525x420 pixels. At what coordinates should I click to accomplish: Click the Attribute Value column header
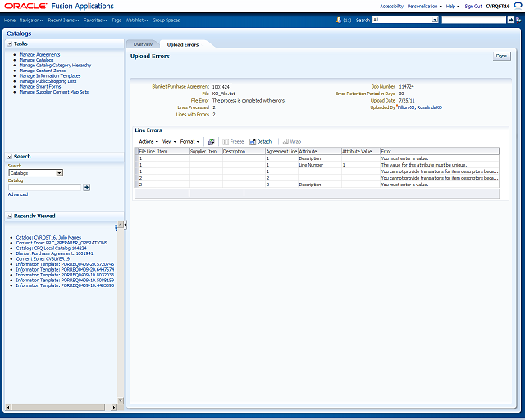[361, 152]
